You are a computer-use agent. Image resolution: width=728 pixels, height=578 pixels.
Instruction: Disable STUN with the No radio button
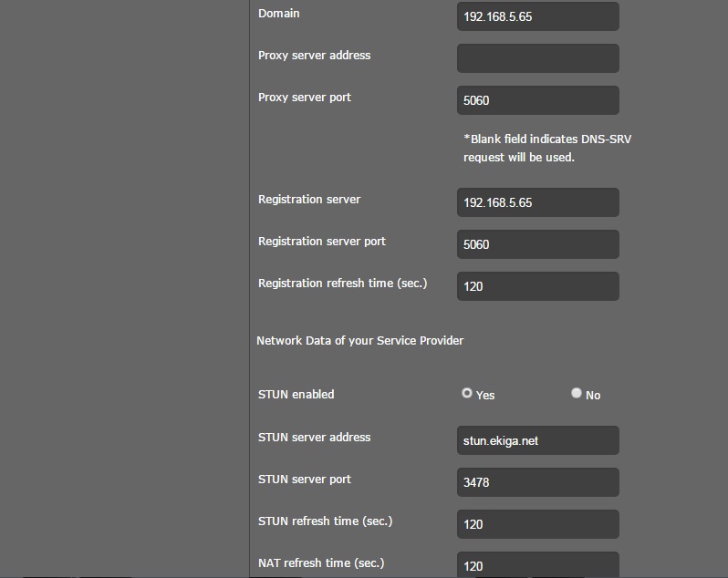577,393
